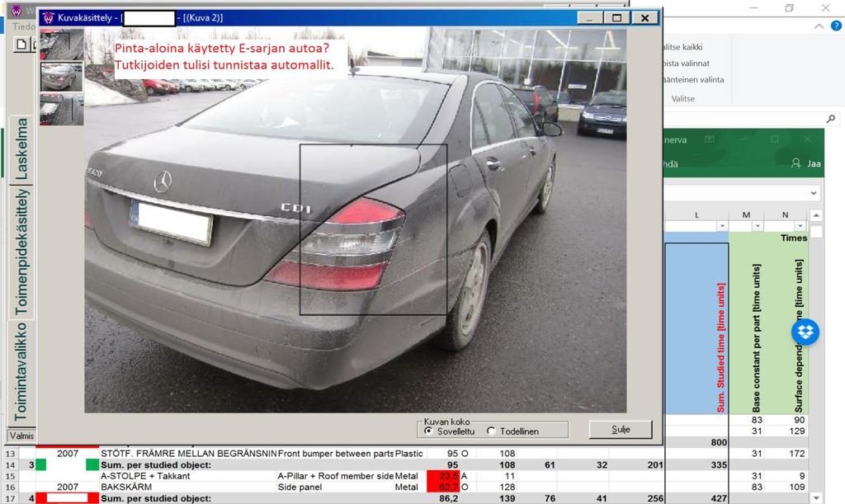Click the 'Base constant per part' header
Viewport: 845px width, 504px height.
coord(757,338)
